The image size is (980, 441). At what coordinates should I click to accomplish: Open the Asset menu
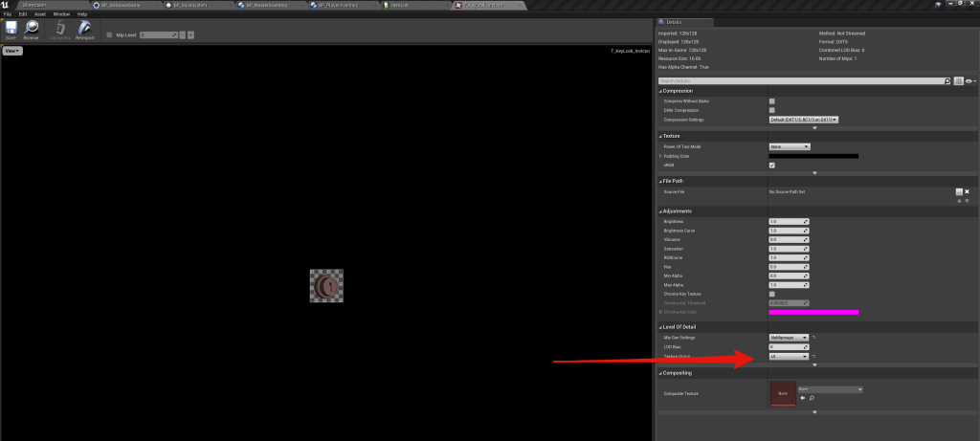click(39, 14)
